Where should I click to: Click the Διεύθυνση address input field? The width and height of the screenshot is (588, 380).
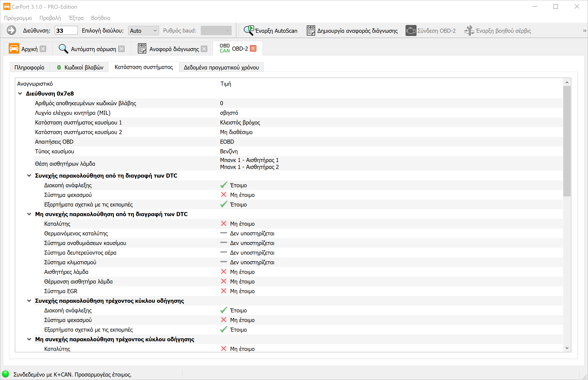[66, 31]
